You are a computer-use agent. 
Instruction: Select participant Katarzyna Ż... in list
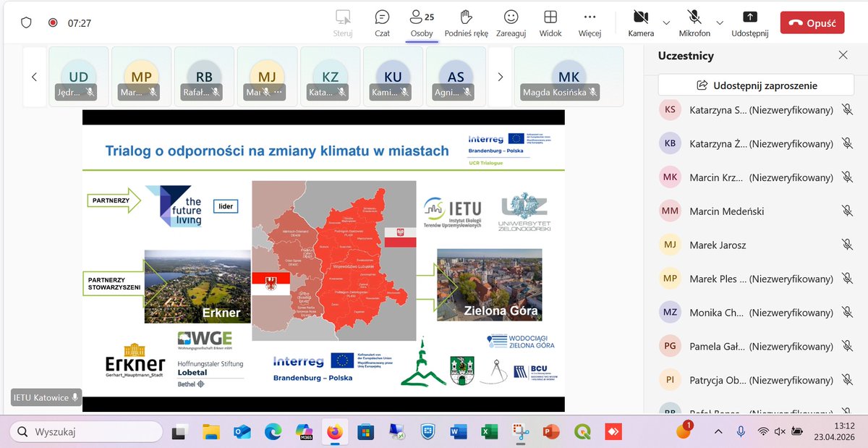click(756, 143)
